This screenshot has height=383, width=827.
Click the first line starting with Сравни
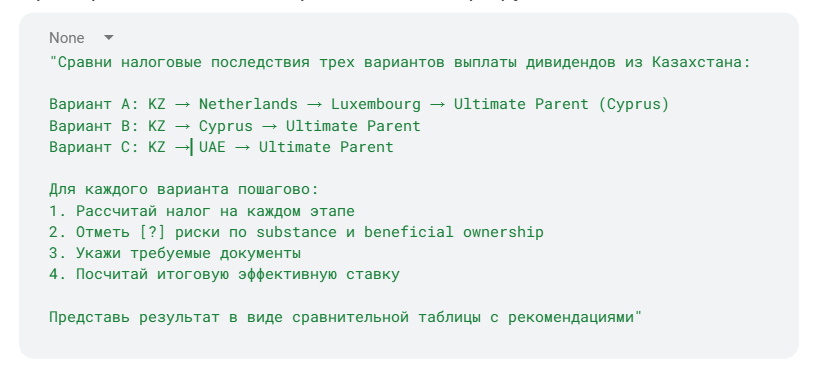(x=399, y=62)
